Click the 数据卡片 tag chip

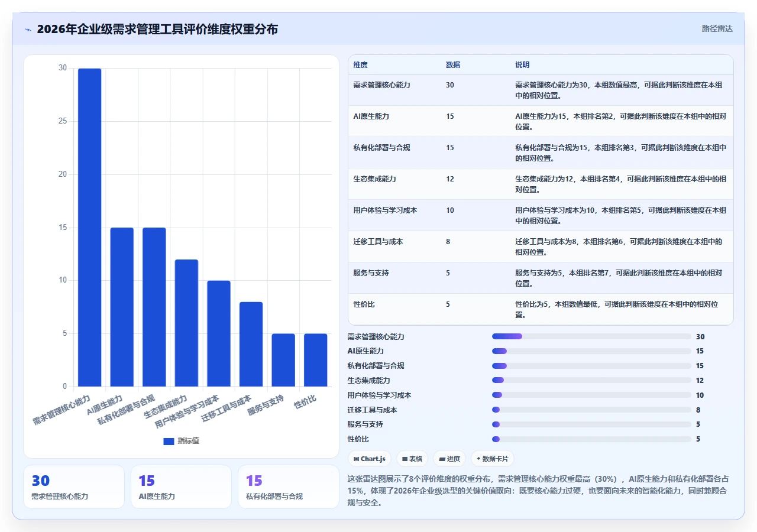coord(493,459)
